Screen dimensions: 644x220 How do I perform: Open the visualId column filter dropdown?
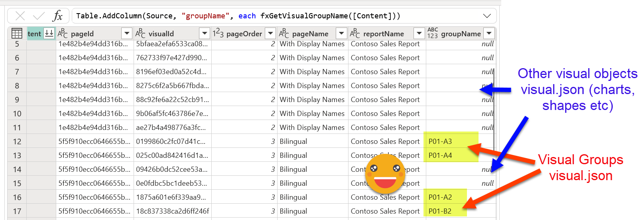click(204, 33)
